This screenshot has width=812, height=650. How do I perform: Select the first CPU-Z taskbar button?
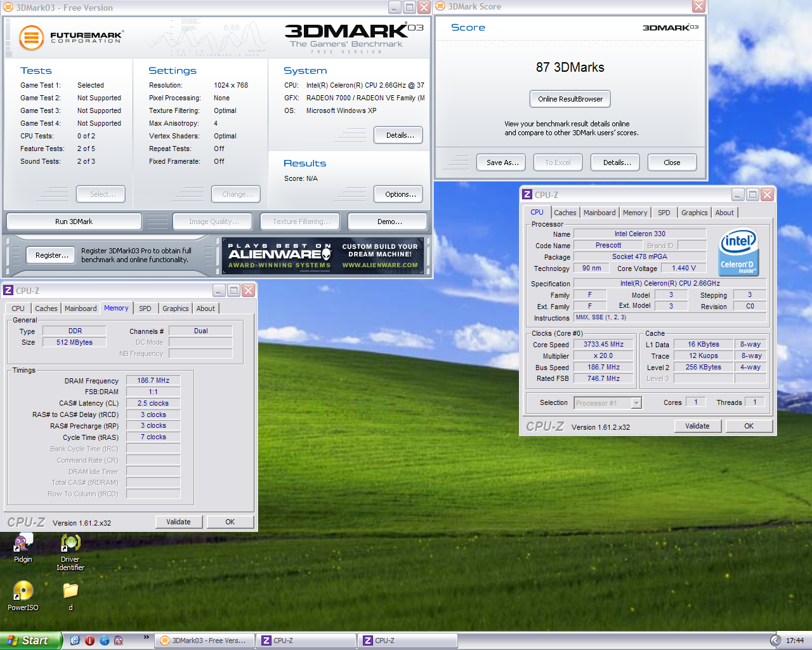point(306,640)
